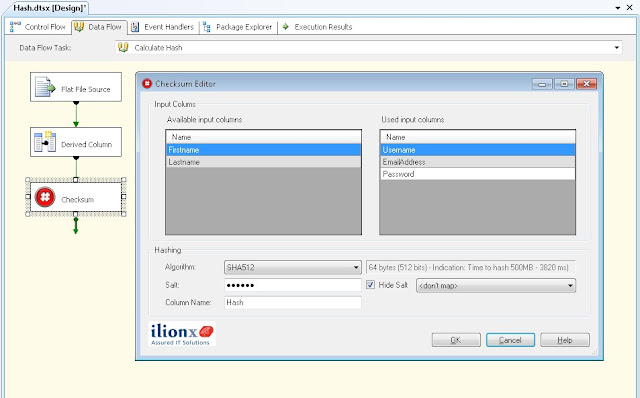This screenshot has width=640, height=398.
Task: Click the Checksum component label
Action: click(78, 199)
